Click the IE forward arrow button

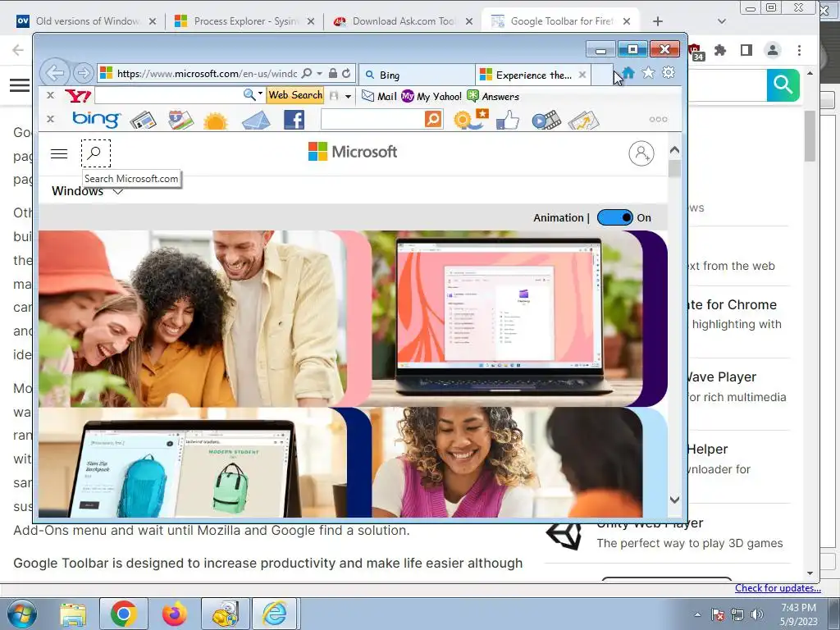83,73
